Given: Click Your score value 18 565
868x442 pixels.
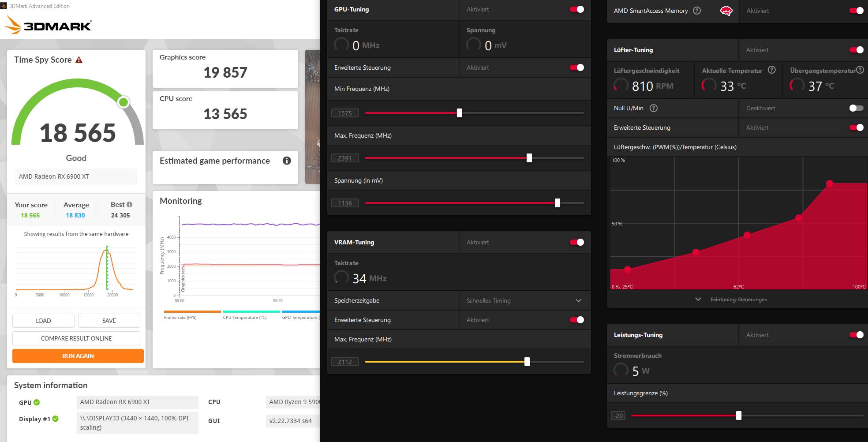Looking at the screenshot, I should pyautogui.click(x=30, y=215).
